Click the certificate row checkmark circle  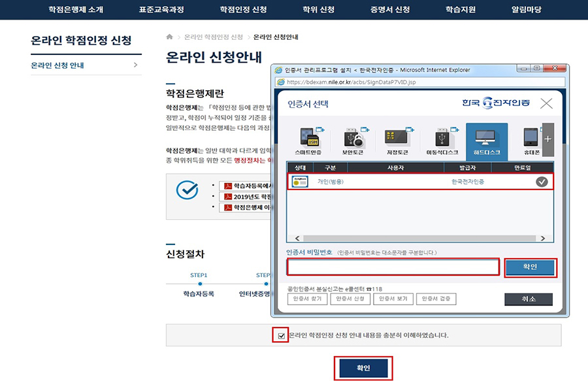(542, 182)
